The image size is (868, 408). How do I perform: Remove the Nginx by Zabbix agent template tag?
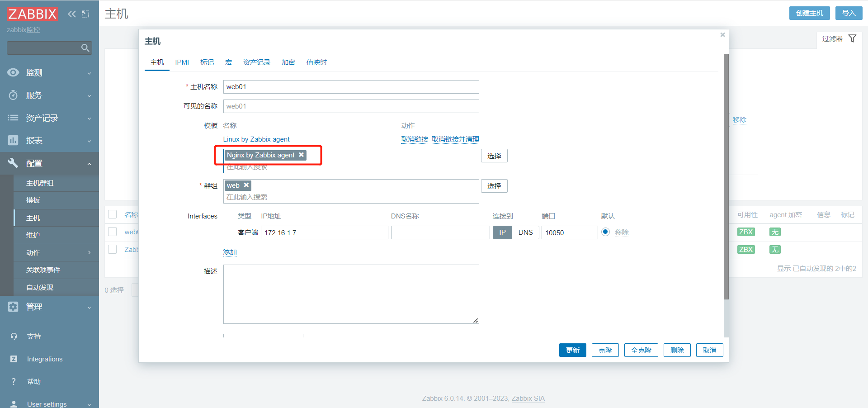[x=301, y=155]
